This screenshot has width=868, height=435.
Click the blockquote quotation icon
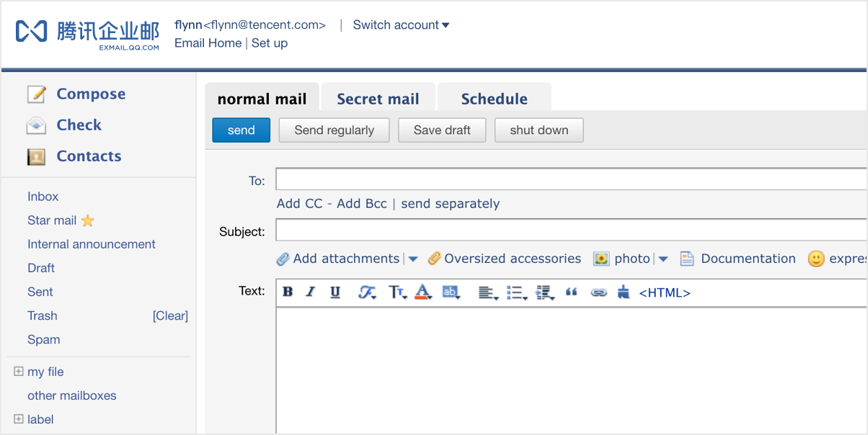572,292
